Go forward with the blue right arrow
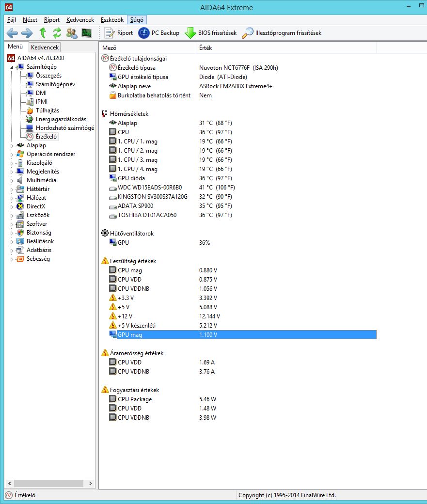This screenshot has height=504, width=427. click(x=27, y=33)
